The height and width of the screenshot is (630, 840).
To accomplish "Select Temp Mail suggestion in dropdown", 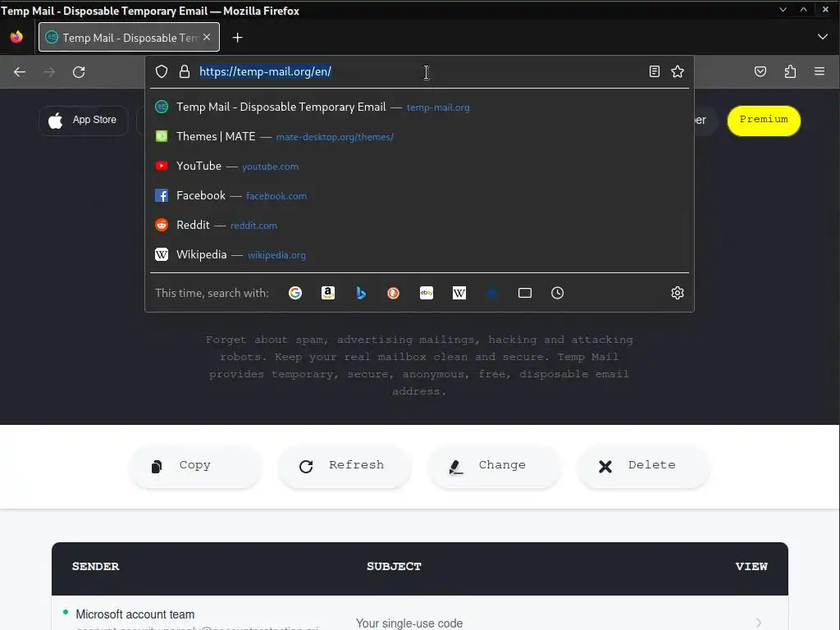I will 419,107.
